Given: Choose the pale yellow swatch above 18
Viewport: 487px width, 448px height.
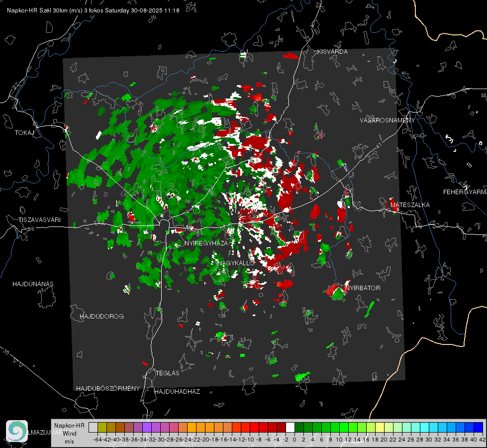Looking at the screenshot, I should 380,427.
